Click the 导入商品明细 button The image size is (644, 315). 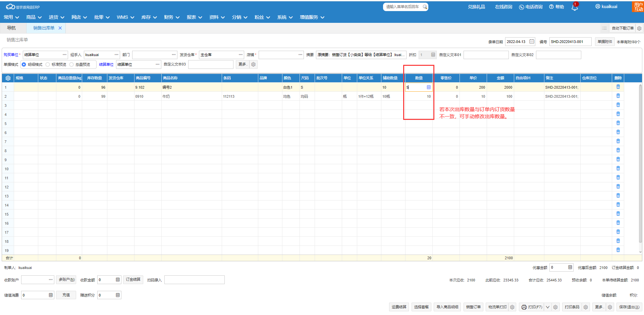(x=447, y=307)
